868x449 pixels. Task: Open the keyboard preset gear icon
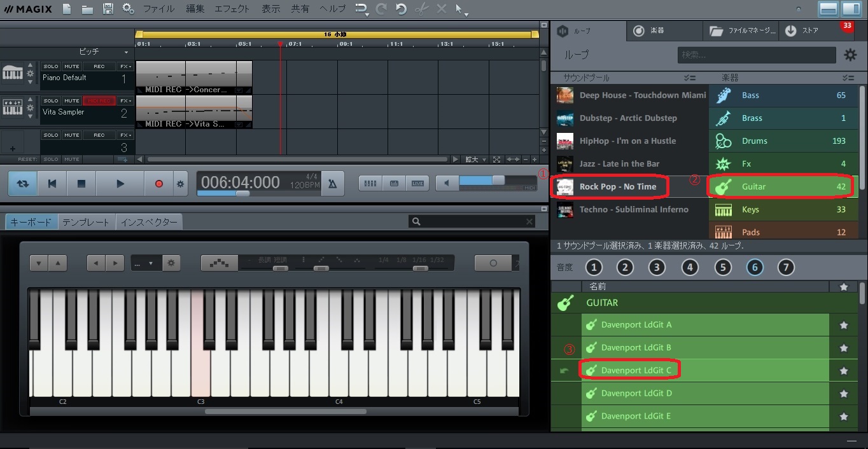coord(171,263)
